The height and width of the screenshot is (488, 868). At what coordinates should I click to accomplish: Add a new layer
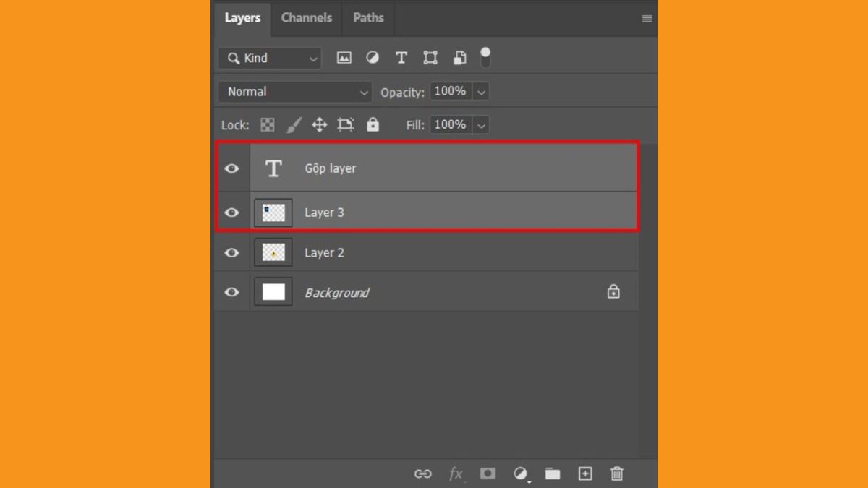point(584,474)
